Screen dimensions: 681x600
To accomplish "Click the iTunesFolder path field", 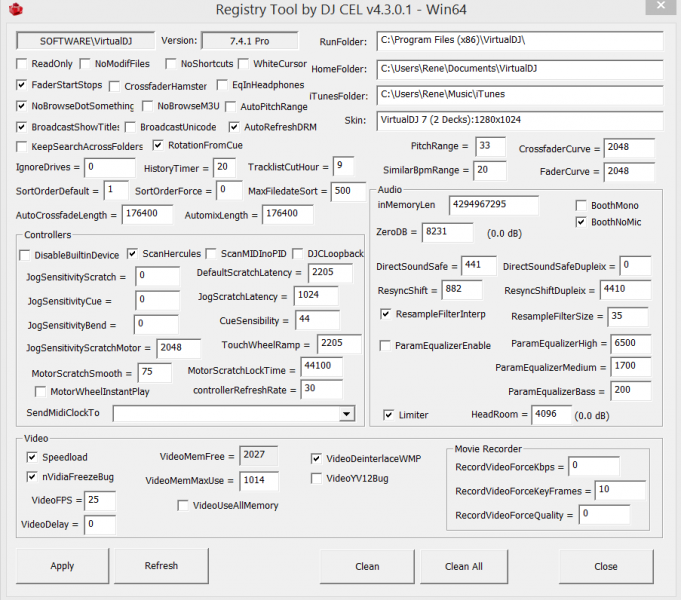I will [x=520, y=95].
